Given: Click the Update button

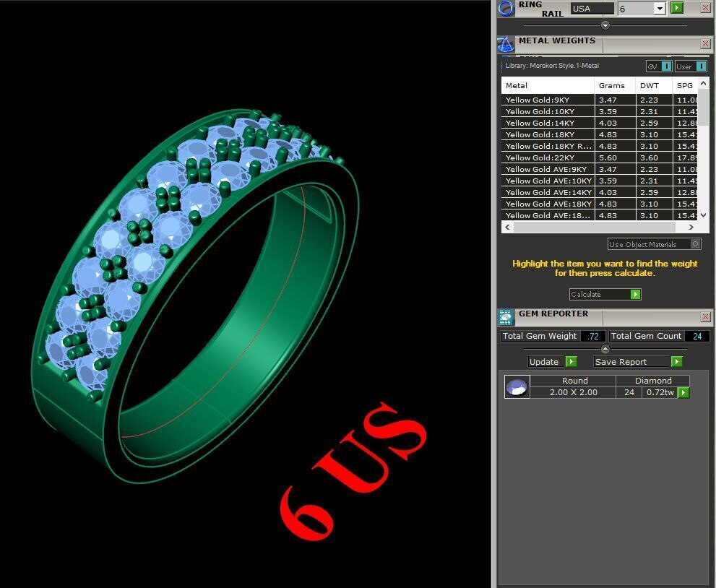Looking at the screenshot, I should tap(547, 362).
